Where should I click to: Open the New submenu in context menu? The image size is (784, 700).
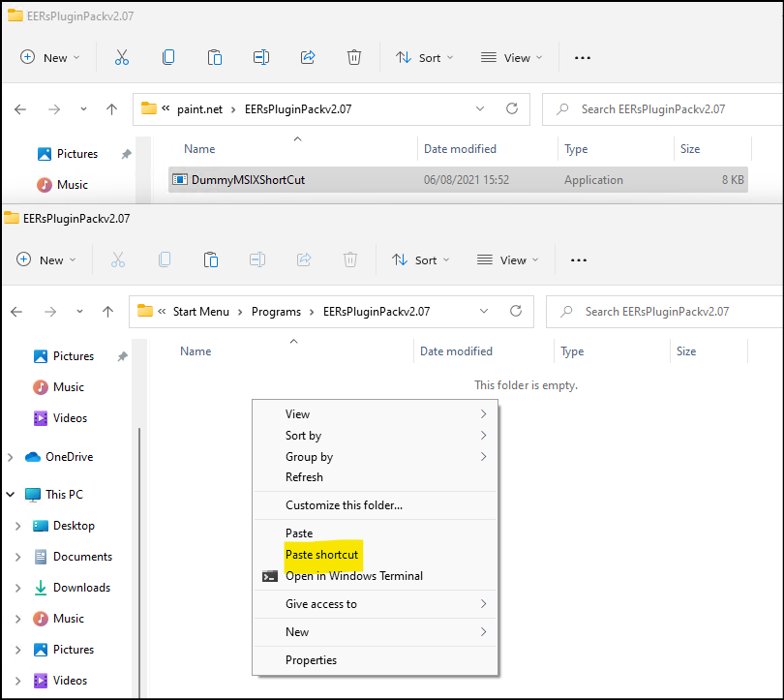point(297,632)
